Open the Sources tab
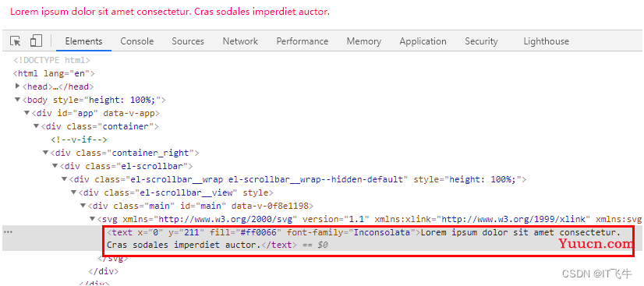Viewport: 644px width, 286px height. [188, 41]
